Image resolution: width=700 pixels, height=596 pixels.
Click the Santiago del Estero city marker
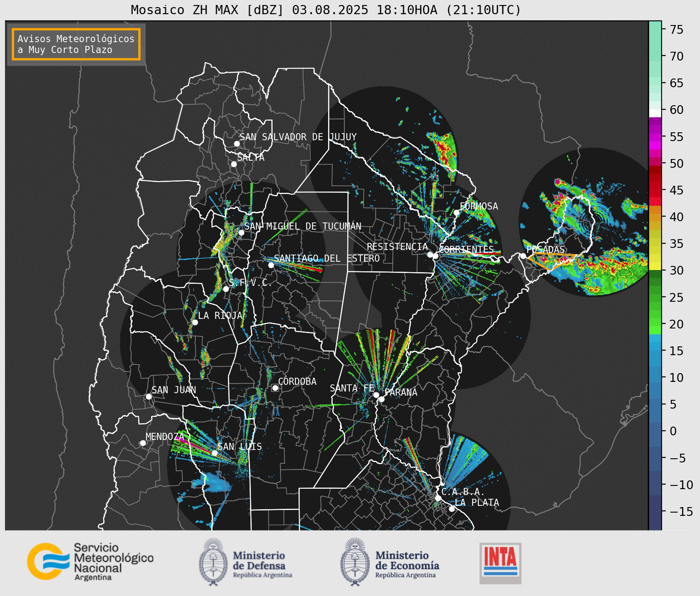[271, 265]
